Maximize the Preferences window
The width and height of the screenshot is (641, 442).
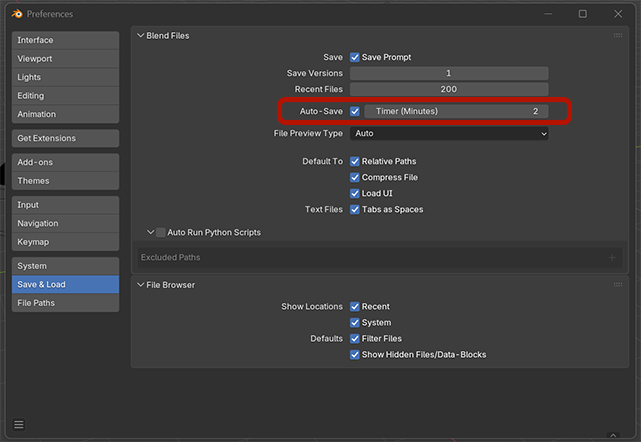click(x=582, y=14)
